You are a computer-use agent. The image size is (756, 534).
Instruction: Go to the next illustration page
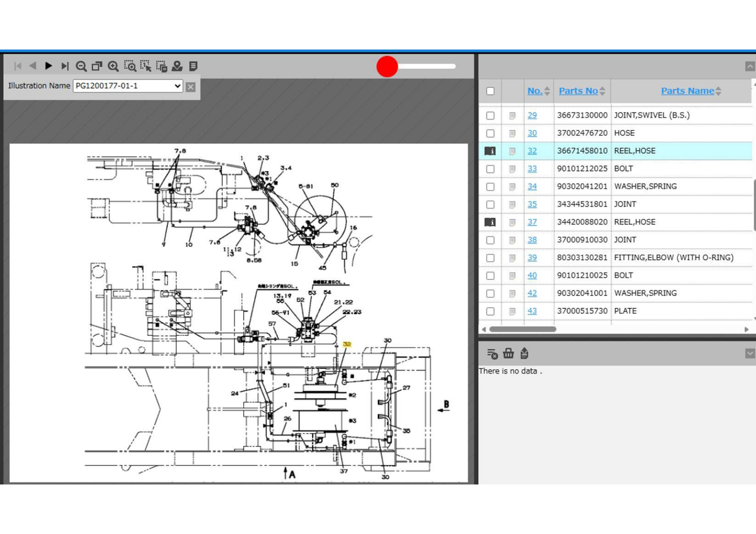tap(49, 66)
